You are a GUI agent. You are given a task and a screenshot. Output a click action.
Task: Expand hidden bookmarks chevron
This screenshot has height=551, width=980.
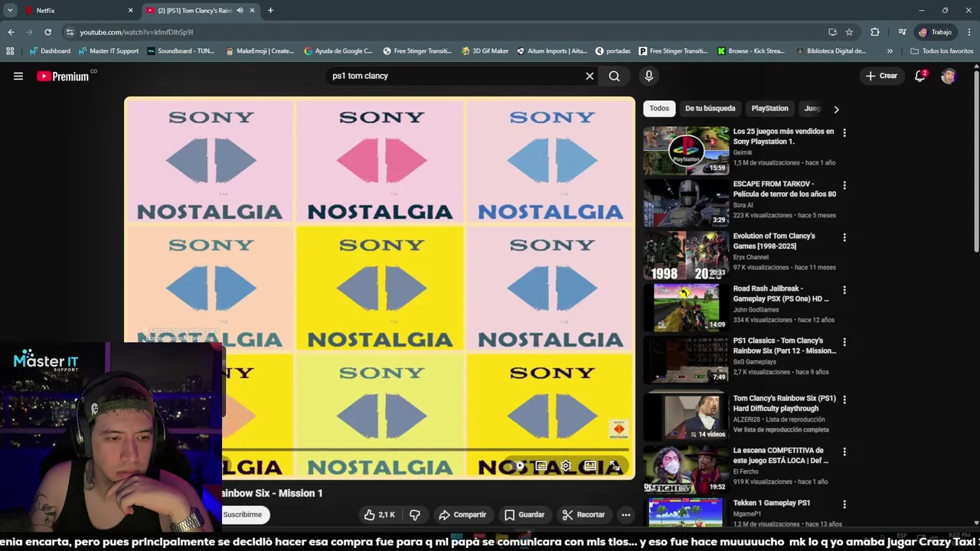coord(890,51)
